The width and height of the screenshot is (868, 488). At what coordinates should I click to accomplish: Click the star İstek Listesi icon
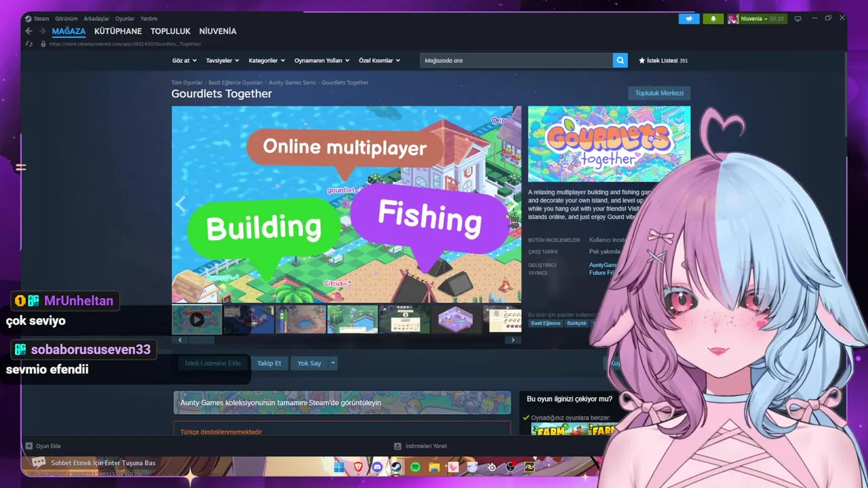642,60
